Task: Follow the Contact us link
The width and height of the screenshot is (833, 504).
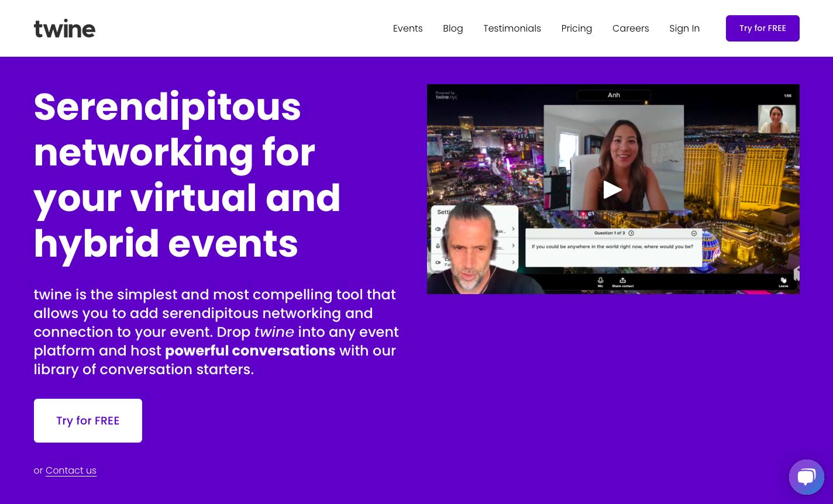Action: tap(71, 470)
